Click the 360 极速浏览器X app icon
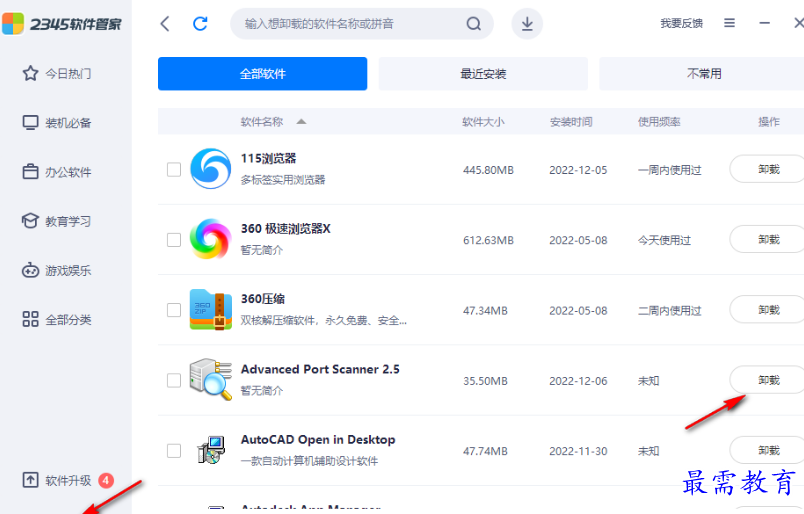This screenshot has width=804, height=514. (210, 239)
